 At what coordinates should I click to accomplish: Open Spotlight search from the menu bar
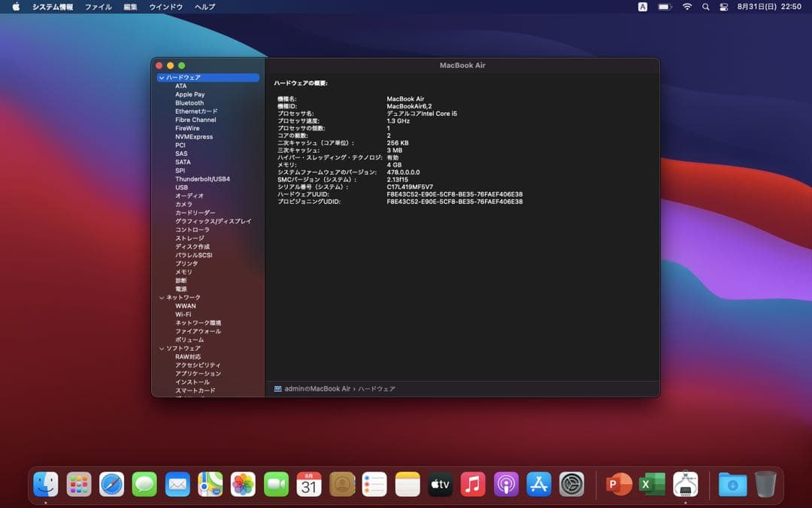tap(704, 7)
